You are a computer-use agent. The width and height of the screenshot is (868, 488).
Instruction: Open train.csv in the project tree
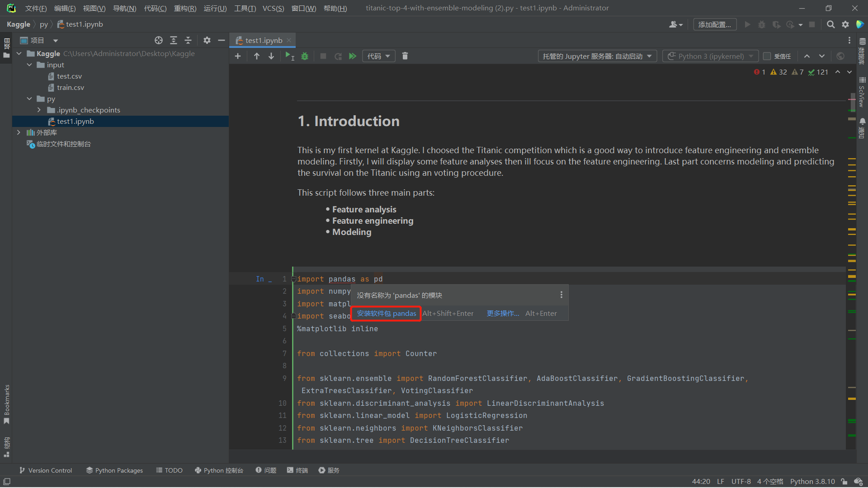click(70, 87)
